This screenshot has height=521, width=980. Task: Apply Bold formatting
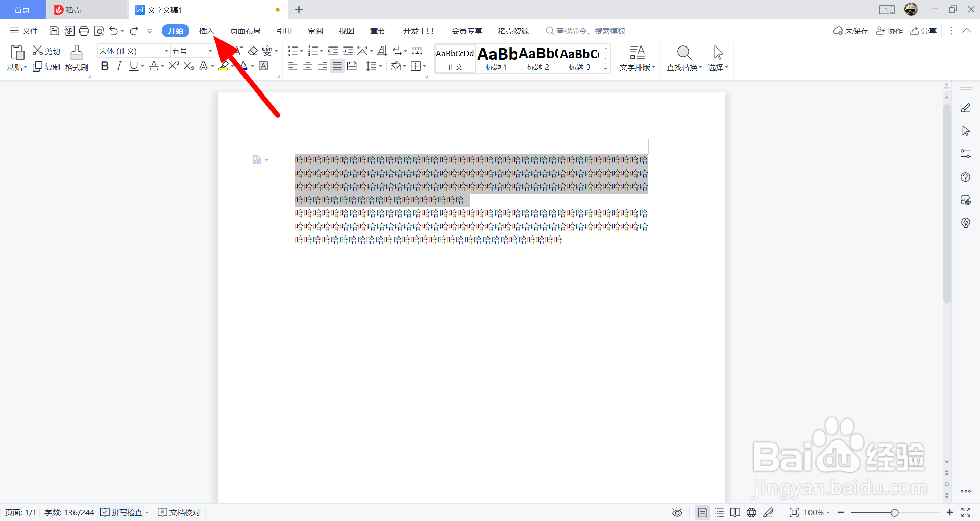[x=105, y=66]
